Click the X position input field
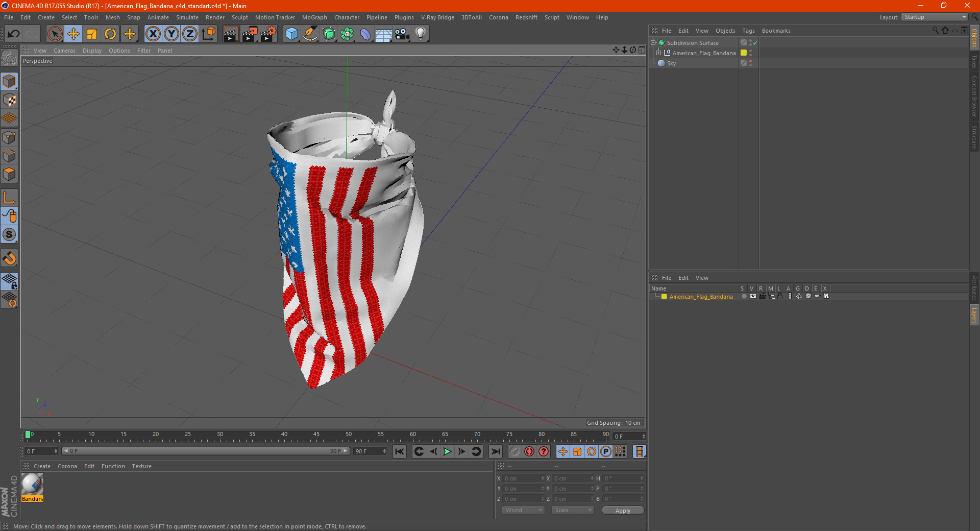Image resolution: width=980 pixels, height=531 pixels. [523, 478]
